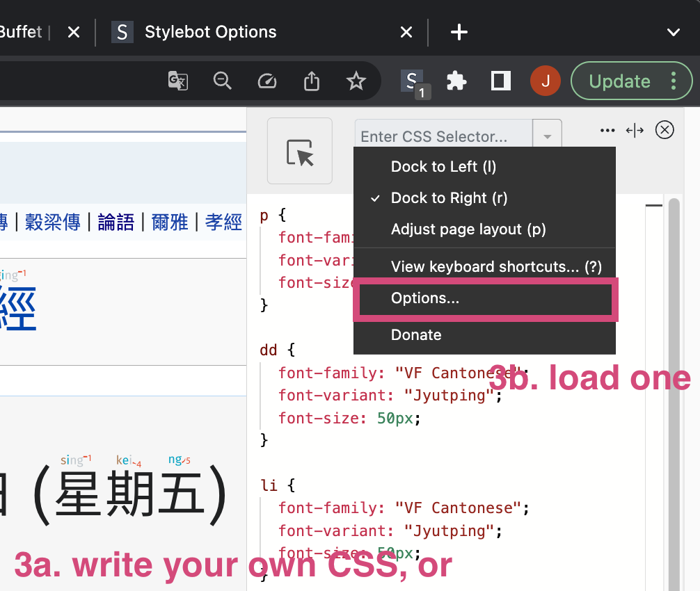Open Stylebot's more options ellipsis icon

pyautogui.click(x=607, y=130)
